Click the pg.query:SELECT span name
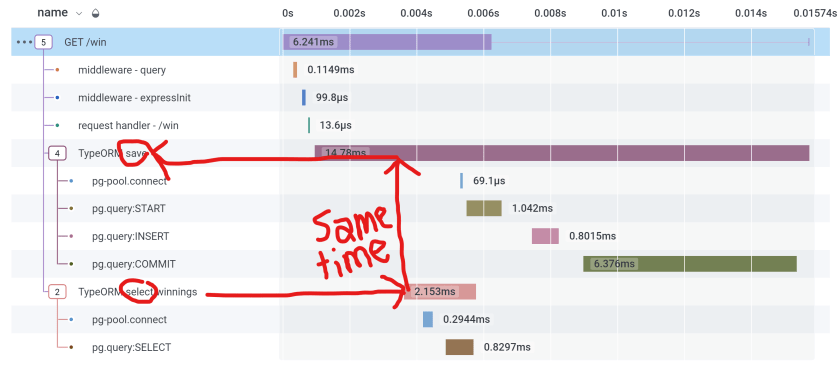This screenshot has width=840, height=374. tap(131, 347)
